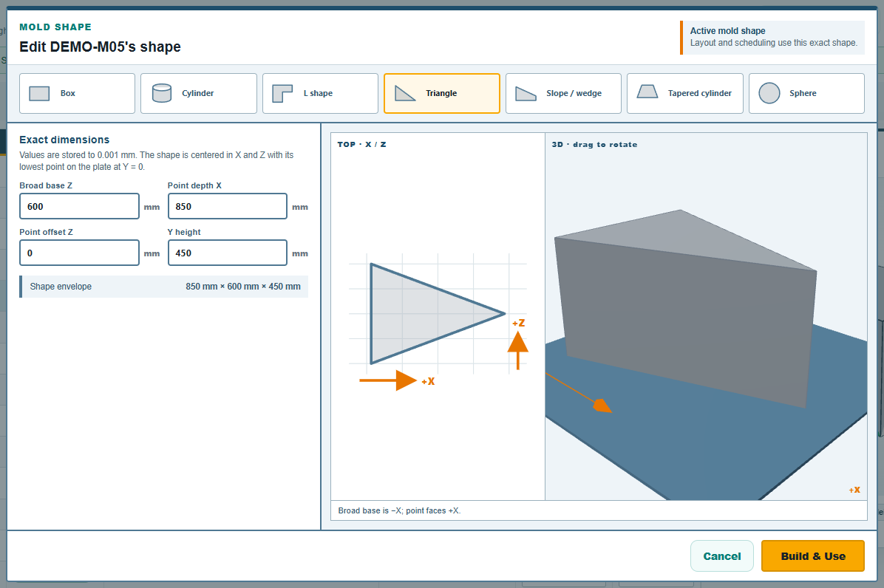884x588 pixels.
Task: Click the 3D triangle mold model
Action: 685,309
